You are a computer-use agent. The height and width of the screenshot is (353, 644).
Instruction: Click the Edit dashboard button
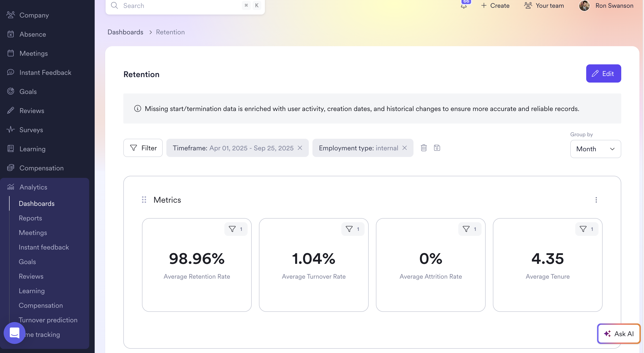point(603,73)
